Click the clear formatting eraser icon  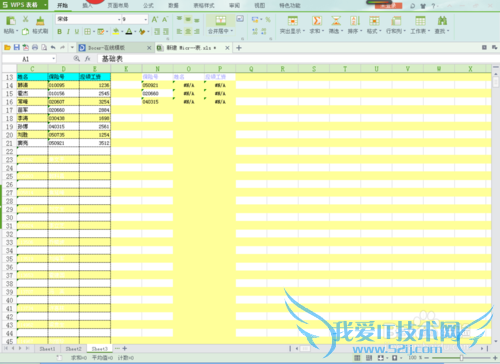142,32
